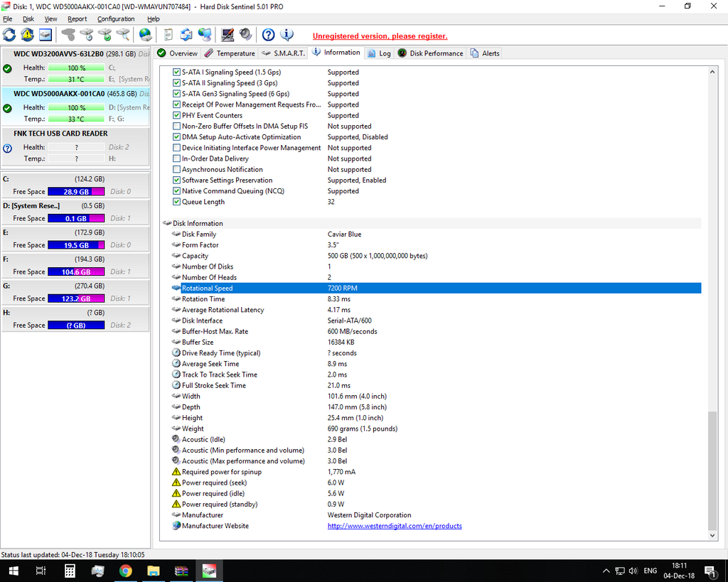The image size is (728, 582).
Task: Open help via blue question mark icon
Action: [268, 35]
